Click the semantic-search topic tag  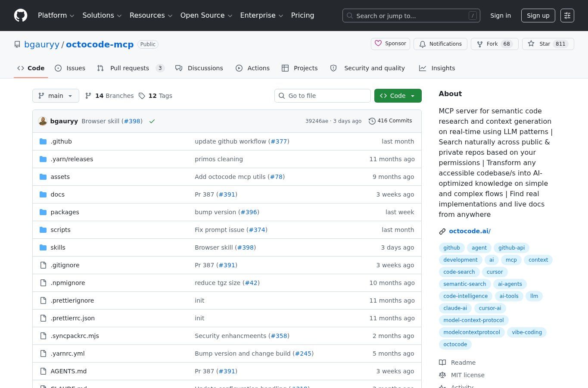tap(465, 284)
